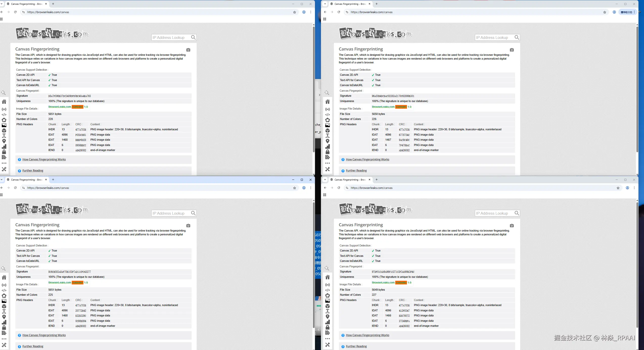Open font text-width icon in top-right window sidebar
644x350 pixels.
tap(328, 136)
